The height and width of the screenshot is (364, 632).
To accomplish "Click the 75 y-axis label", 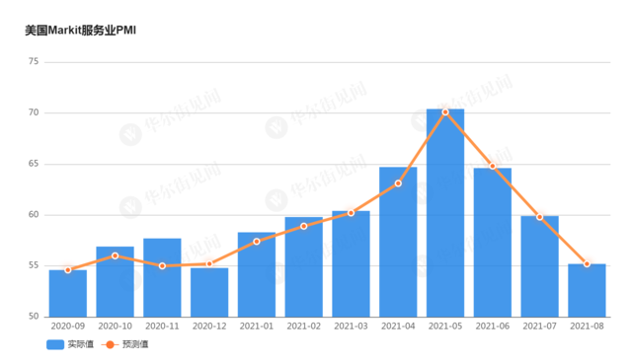I will coord(34,61).
